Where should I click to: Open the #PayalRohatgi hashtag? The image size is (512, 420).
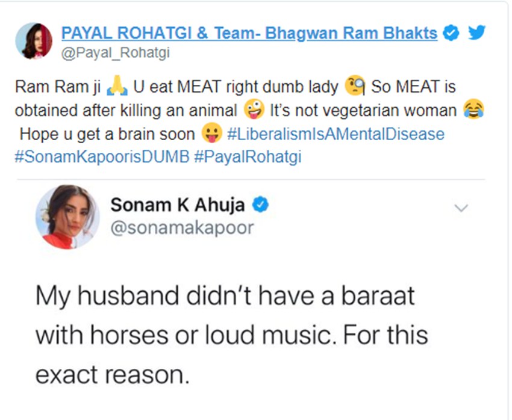[248, 156]
